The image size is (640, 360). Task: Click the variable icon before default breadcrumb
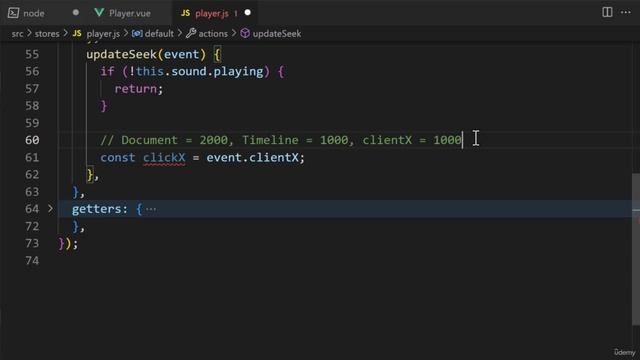[137, 33]
